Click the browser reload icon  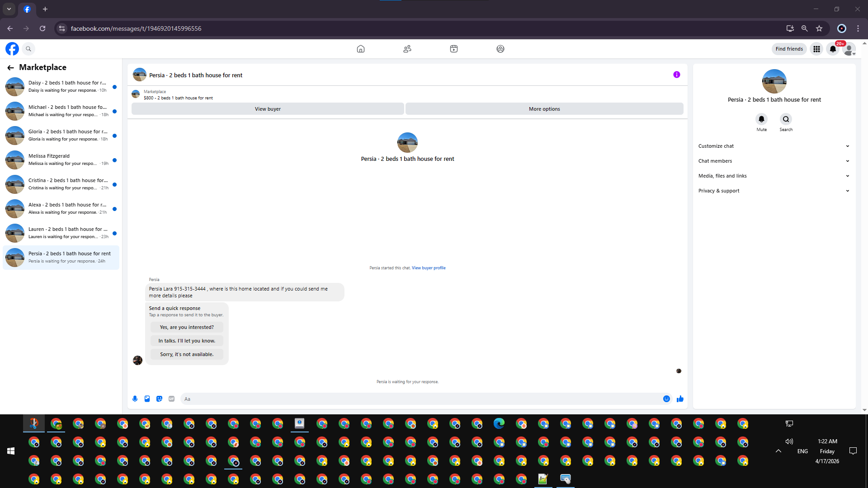pyautogui.click(x=42, y=28)
